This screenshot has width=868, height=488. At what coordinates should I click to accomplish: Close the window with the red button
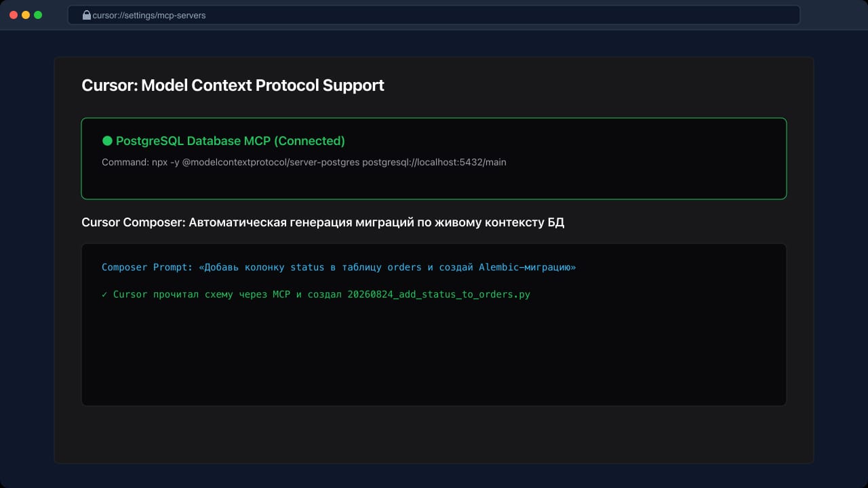tap(14, 15)
